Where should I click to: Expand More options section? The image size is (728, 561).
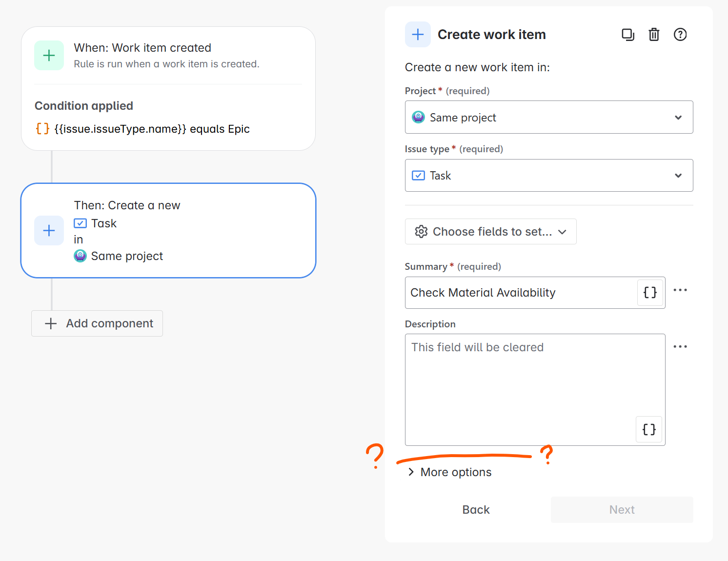pos(449,472)
